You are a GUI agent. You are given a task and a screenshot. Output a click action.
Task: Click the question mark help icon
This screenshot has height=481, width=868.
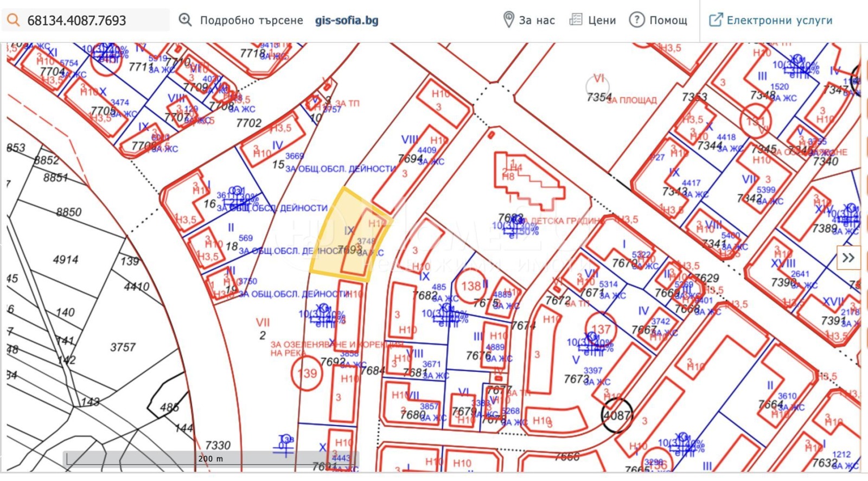pos(636,20)
